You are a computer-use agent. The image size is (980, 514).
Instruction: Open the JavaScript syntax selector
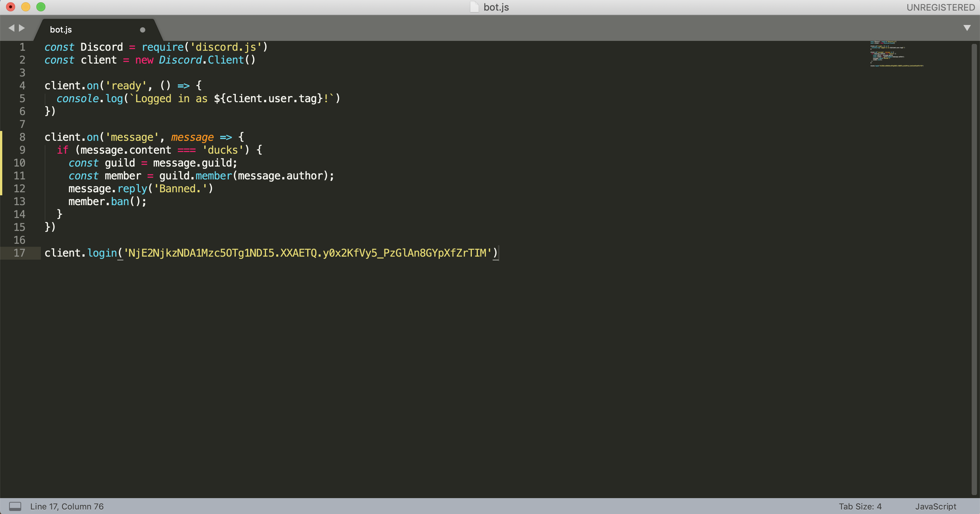coord(935,506)
